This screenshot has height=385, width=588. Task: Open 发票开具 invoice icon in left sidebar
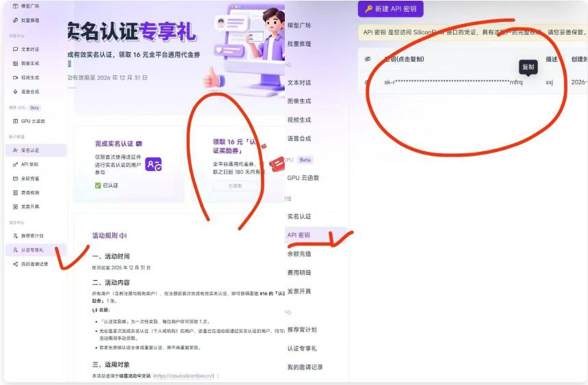tap(15, 207)
